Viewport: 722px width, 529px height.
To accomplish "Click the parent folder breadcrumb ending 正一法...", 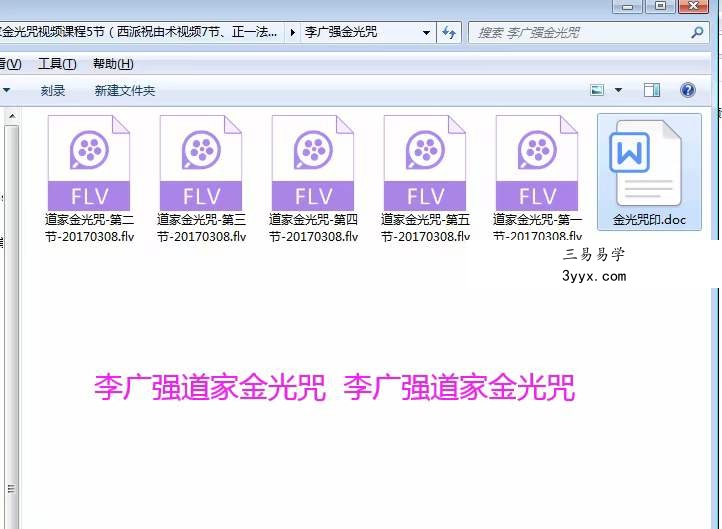I will click(x=139, y=32).
